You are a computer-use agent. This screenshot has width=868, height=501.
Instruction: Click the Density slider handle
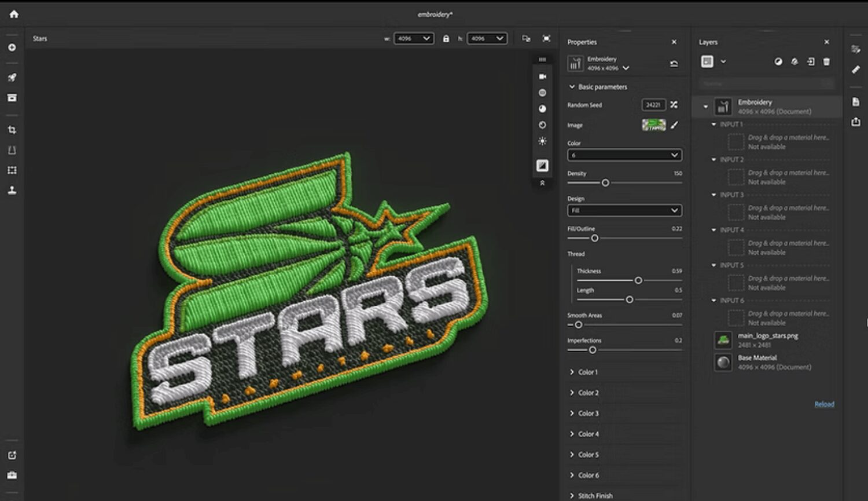(x=605, y=183)
